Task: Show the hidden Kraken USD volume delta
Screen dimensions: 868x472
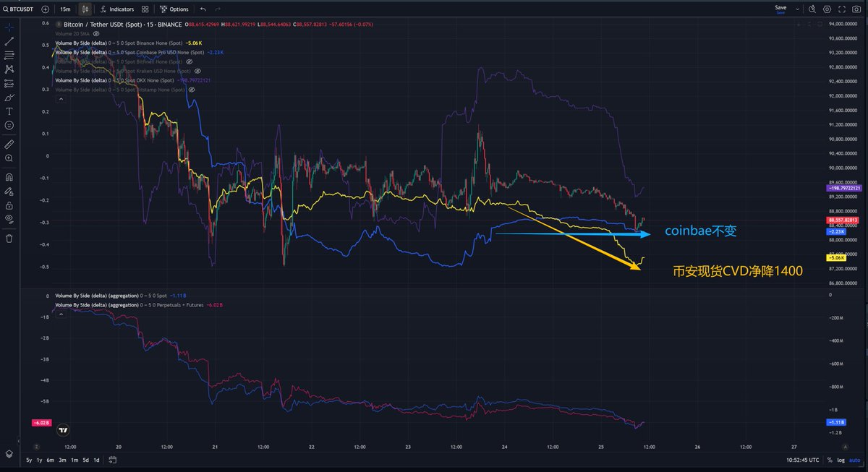Action: coord(197,71)
